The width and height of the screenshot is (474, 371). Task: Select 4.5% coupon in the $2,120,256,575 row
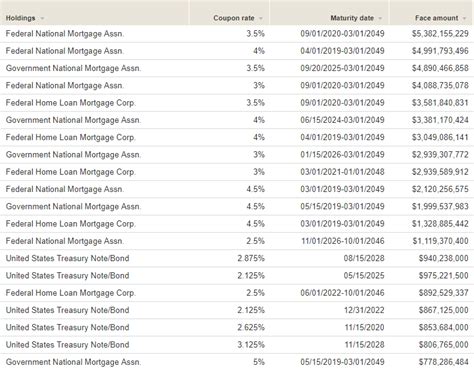point(256,189)
